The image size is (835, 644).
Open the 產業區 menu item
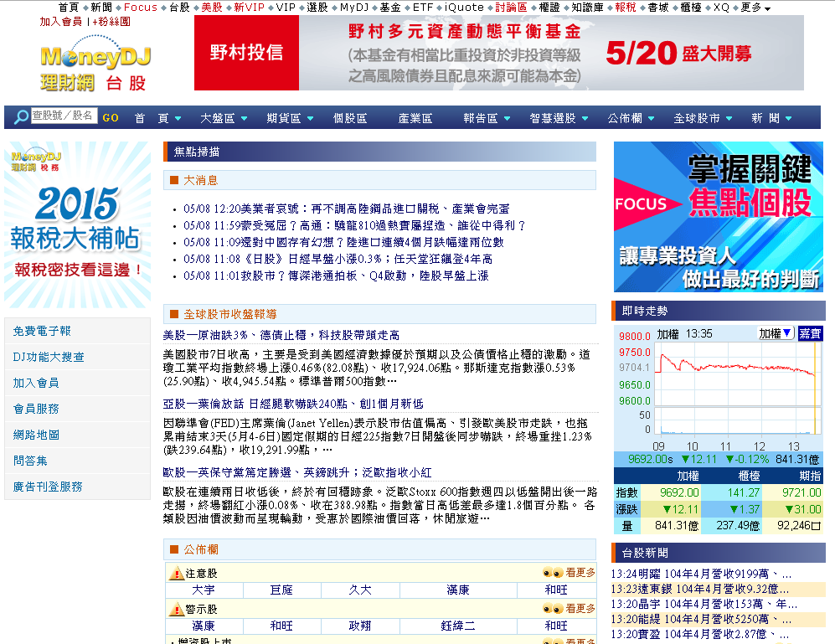point(415,118)
